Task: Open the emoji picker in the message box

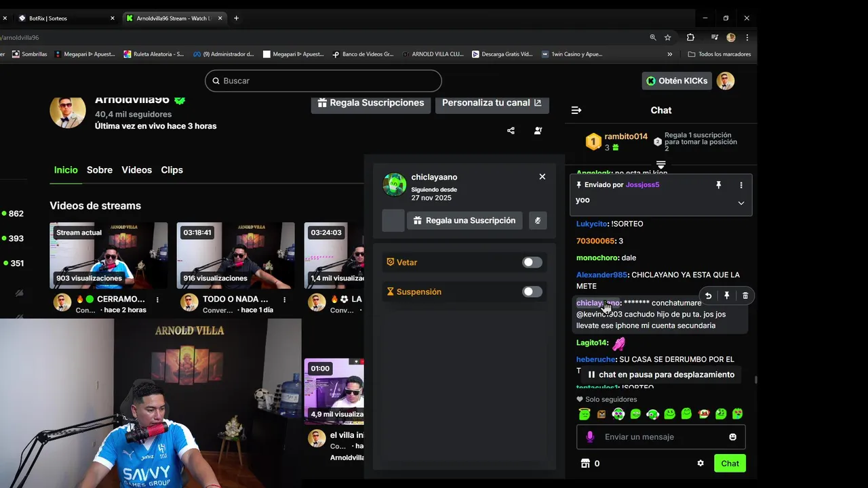Action: pyautogui.click(x=732, y=437)
